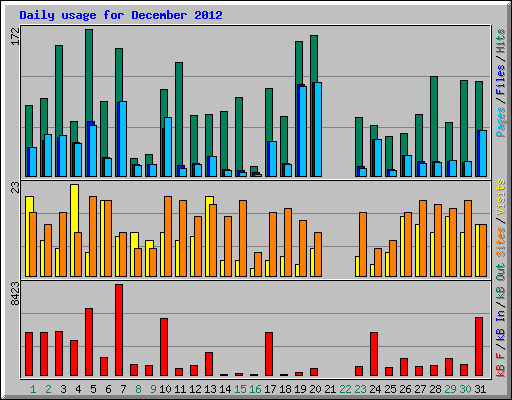Click the 172 y-axis maximum label
This screenshot has width=512, height=400.
tap(15, 37)
